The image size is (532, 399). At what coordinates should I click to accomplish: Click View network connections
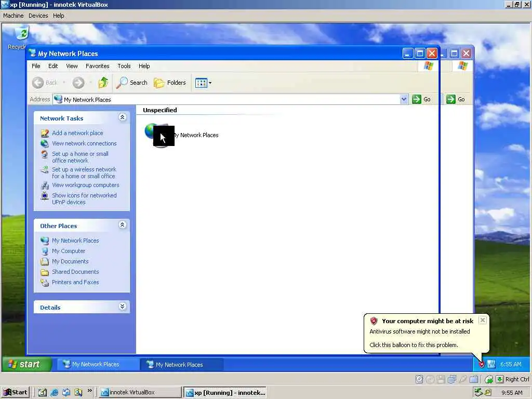pyautogui.click(x=84, y=143)
